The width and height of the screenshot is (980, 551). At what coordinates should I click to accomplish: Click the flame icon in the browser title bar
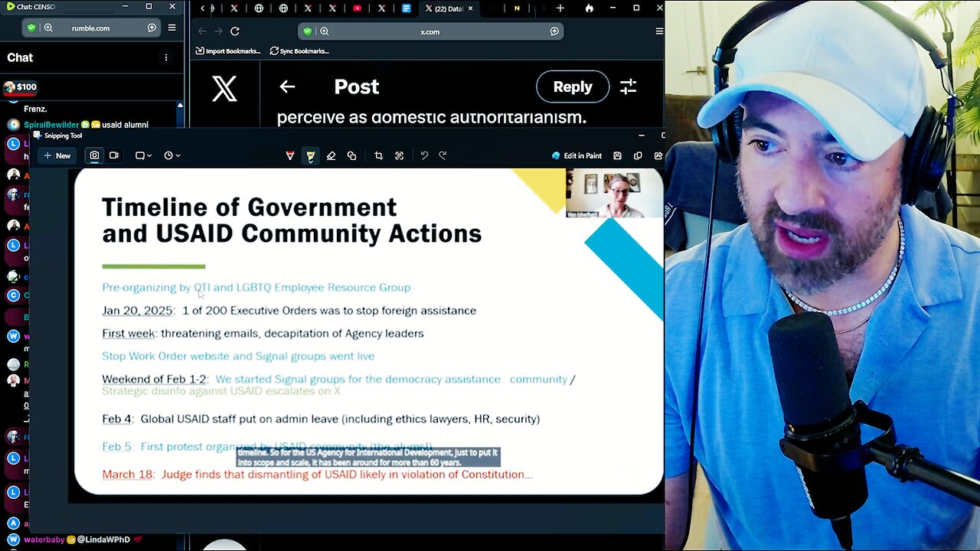(x=589, y=8)
